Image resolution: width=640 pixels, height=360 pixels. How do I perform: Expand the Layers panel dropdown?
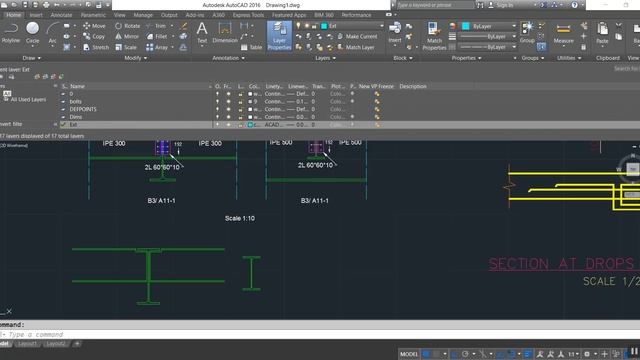(x=325, y=58)
